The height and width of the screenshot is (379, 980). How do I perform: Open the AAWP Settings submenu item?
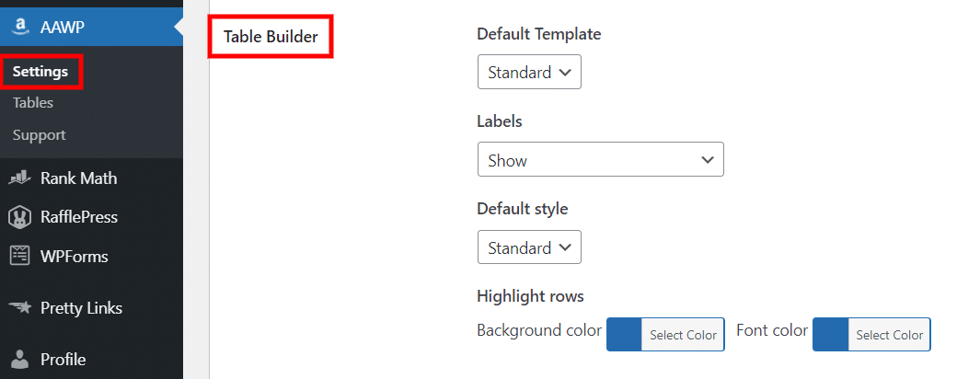(40, 72)
